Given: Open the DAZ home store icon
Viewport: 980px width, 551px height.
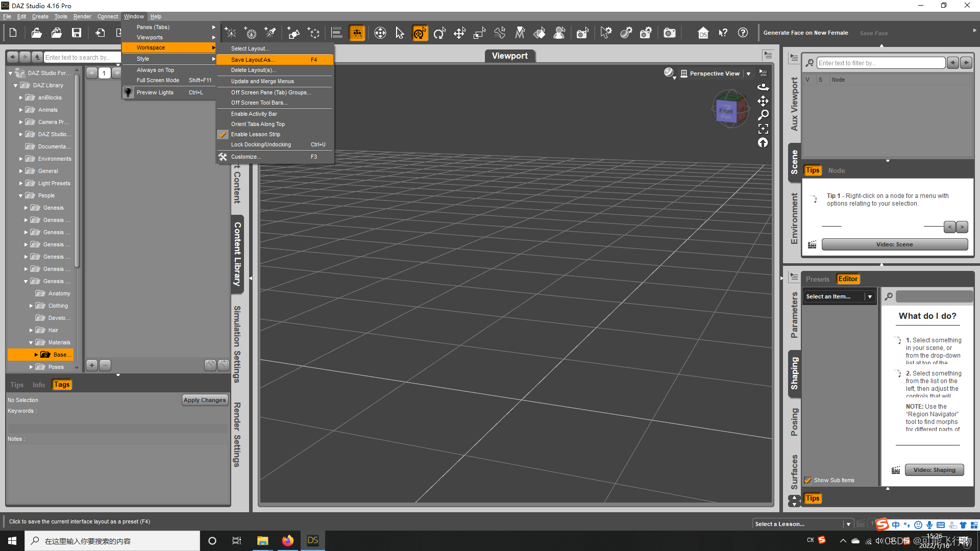Looking at the screenshot, I should 703,33.
